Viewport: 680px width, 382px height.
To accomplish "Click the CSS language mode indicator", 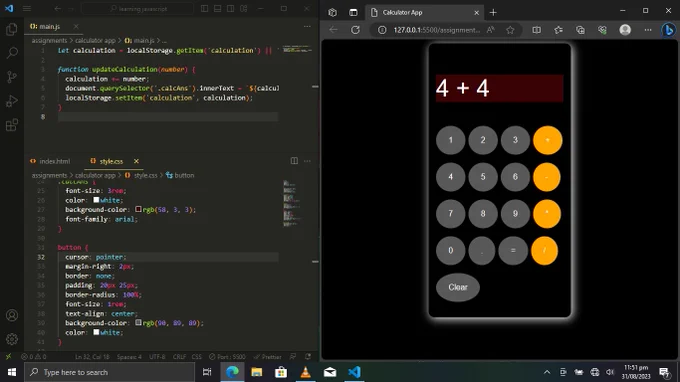I will (x=196, y=357).
